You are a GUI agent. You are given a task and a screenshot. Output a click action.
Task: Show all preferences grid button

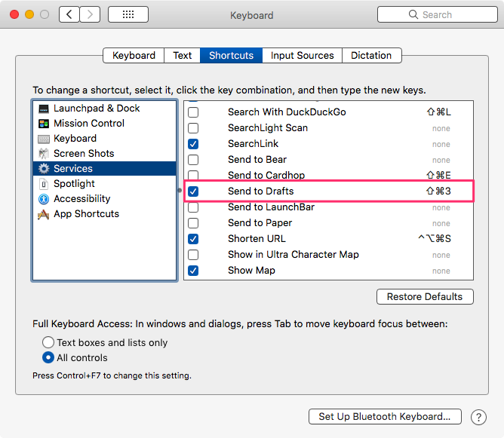coord(128,14)
